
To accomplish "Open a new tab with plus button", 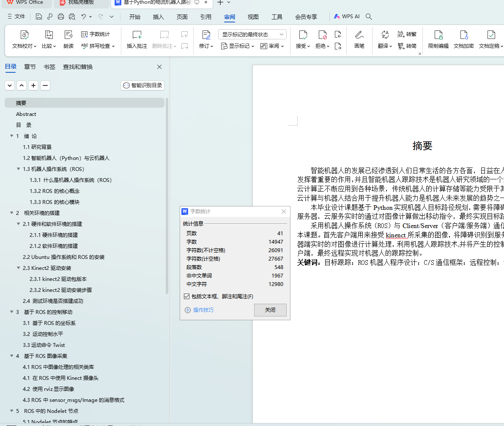I will click(220, 3).
